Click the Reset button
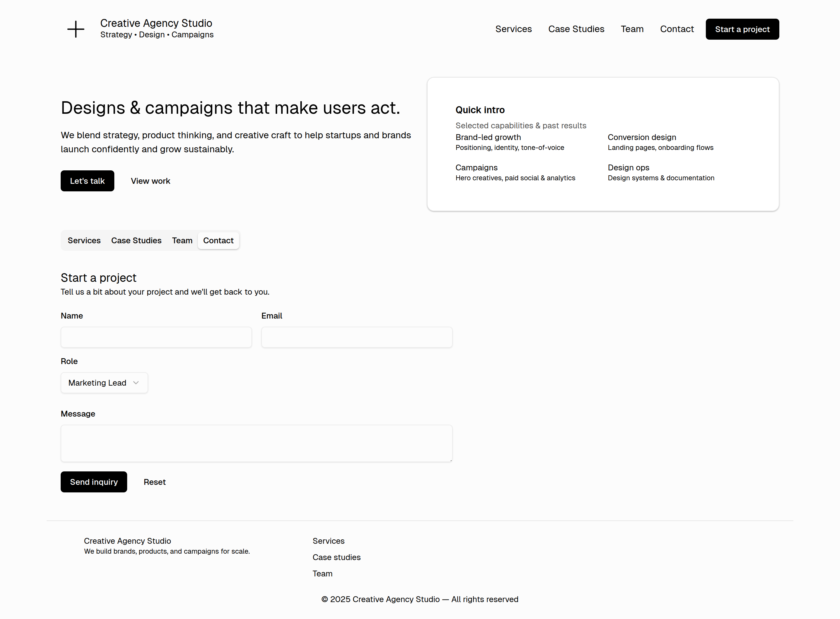The width and height of the screenshot is (840, 619). [154, 482]
